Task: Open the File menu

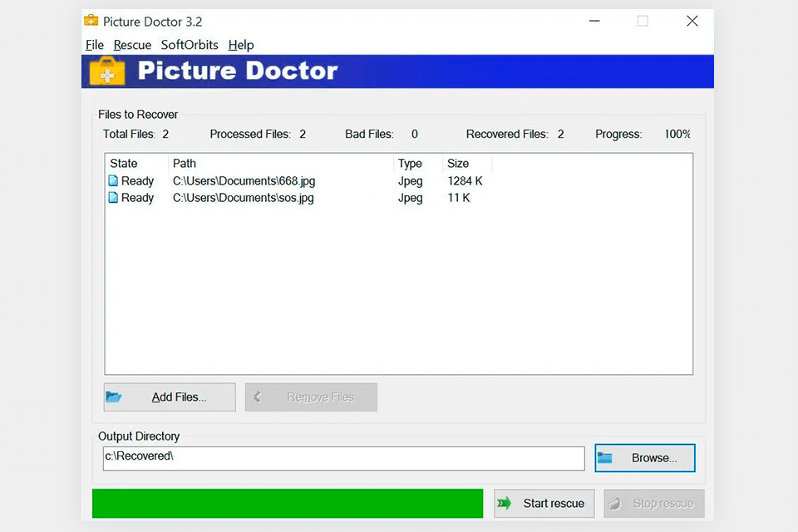Action: pyautogui.click(x=94, y=45)
